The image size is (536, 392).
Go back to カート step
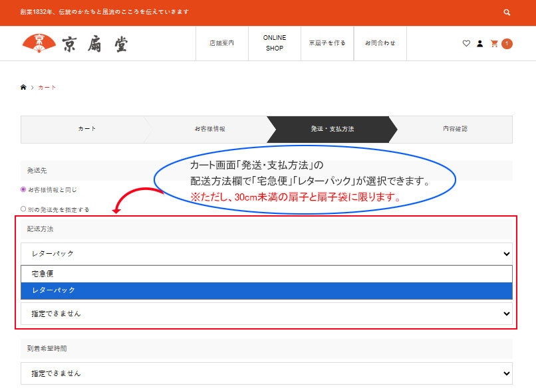point(86,129)
